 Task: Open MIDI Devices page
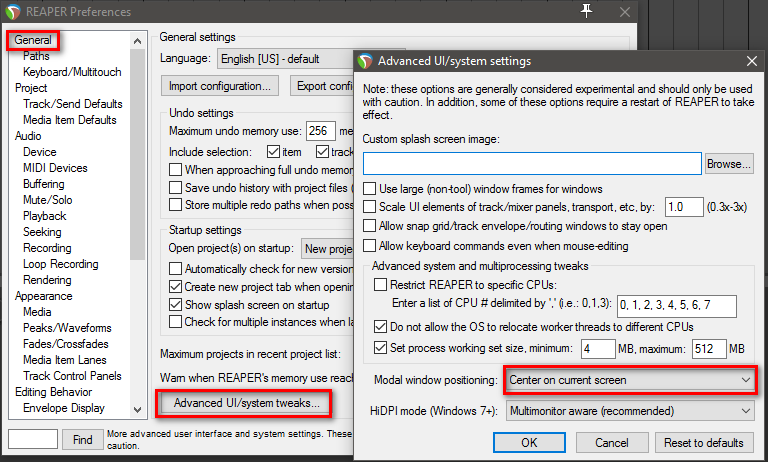click(55, 168)
